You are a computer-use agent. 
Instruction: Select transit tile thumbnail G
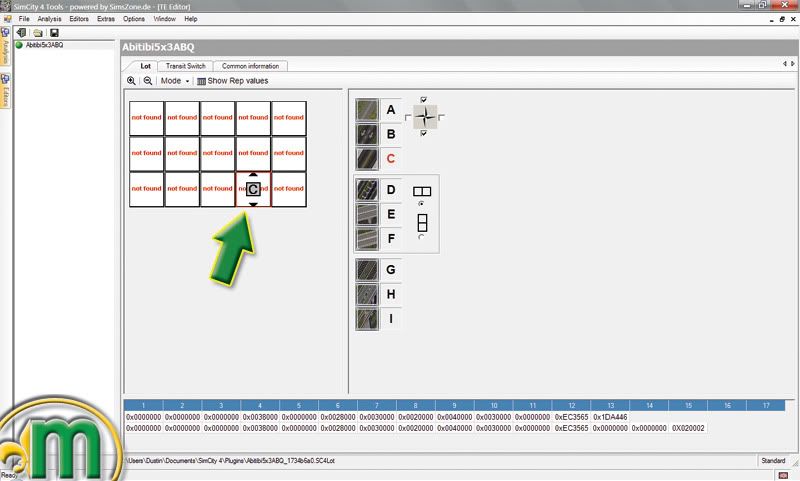pos(367,269)
